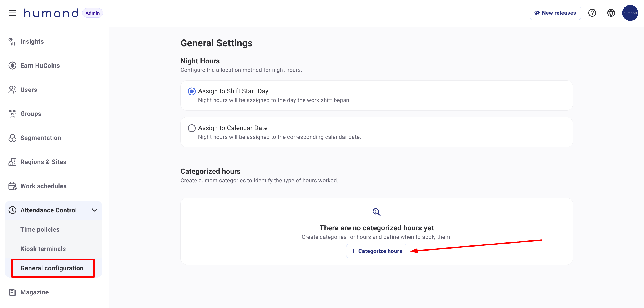644x308 pixels.
Task: Click the humand logo
Action: pos(51,13)
